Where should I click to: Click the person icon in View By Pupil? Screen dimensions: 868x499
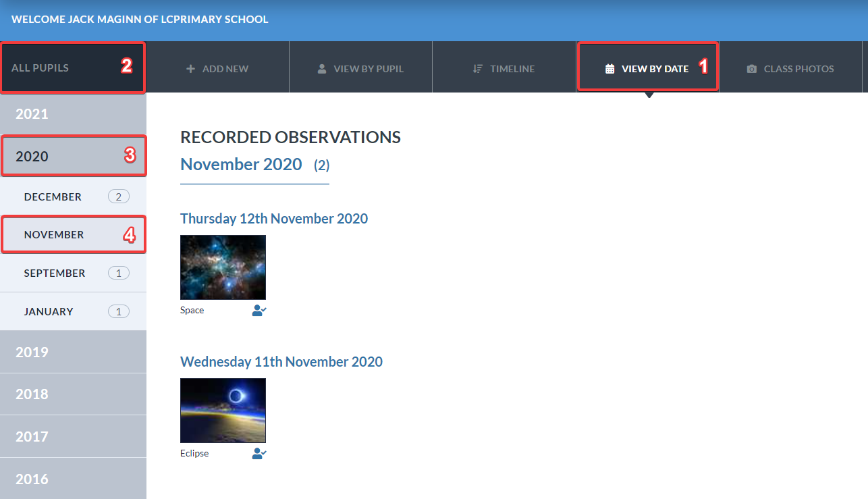[322, 69]
